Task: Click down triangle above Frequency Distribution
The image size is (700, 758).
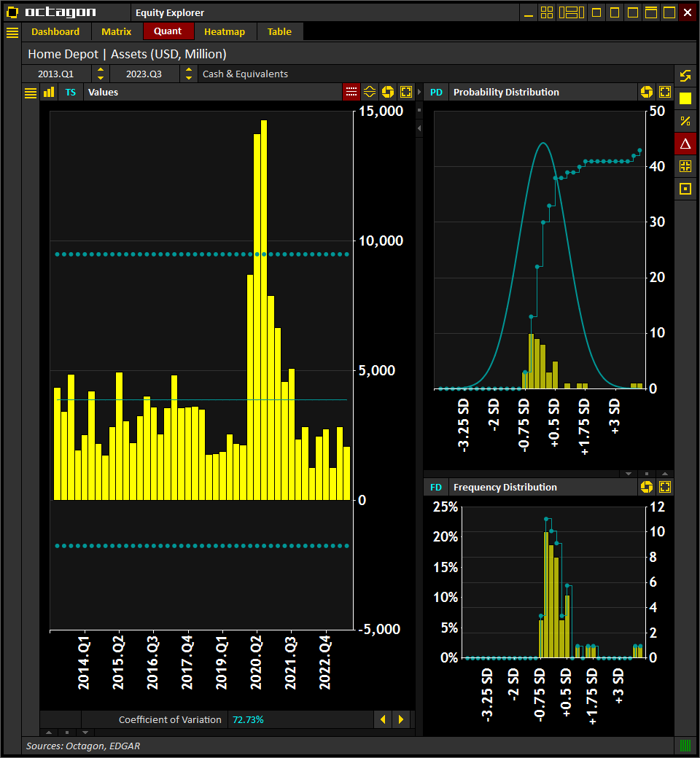Action: tap(629, 474)
